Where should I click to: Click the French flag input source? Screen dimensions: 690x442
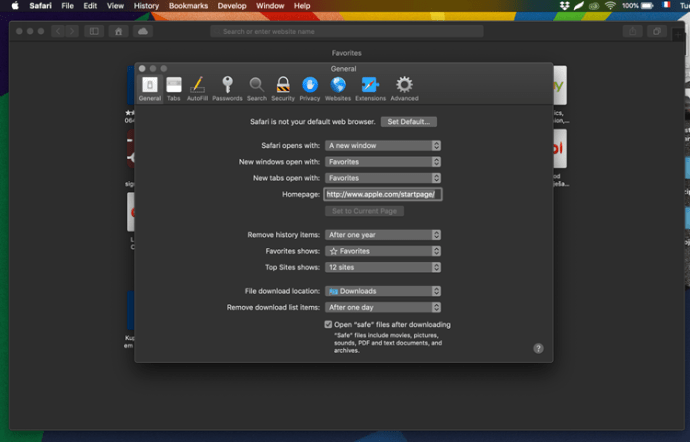(666, 5)
